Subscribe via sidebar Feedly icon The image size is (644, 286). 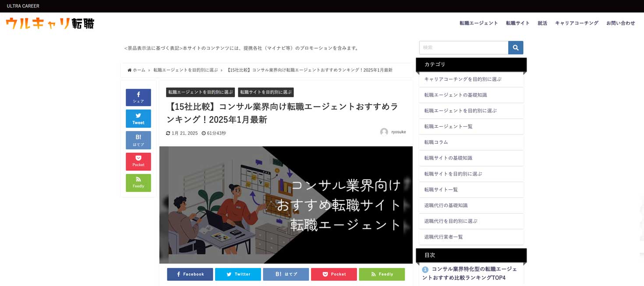(138, 183)
